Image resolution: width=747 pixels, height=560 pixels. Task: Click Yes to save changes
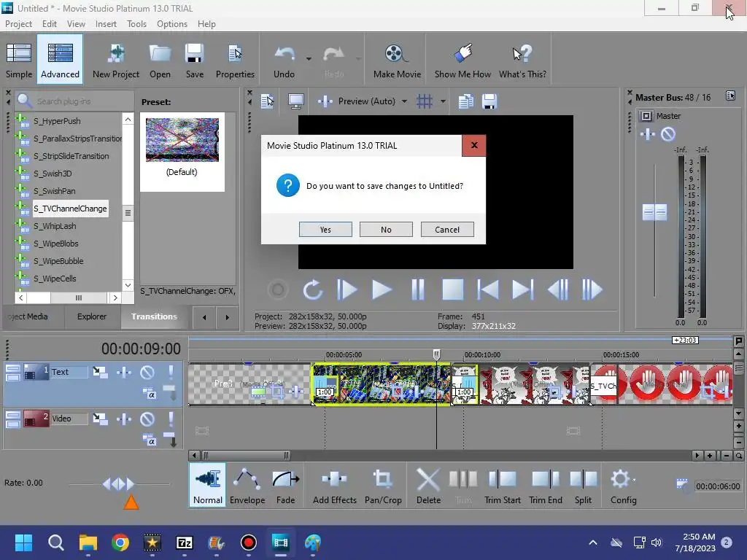pos(325,230)
